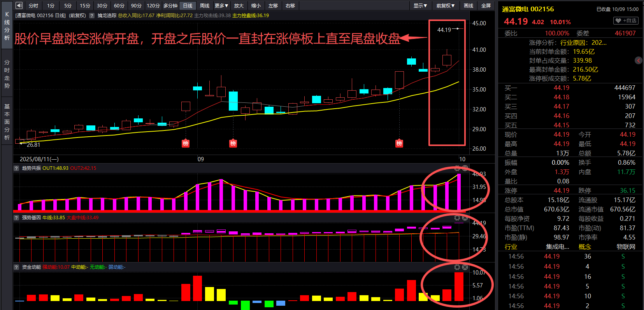Select the 30分 timeframe
This screenshot has height=310, width=644.
[x=102, y=5]
